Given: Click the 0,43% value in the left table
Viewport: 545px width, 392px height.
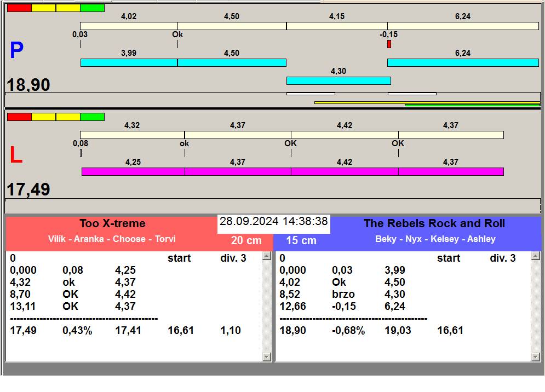Looking at the screenshot, I should point(78,330).
